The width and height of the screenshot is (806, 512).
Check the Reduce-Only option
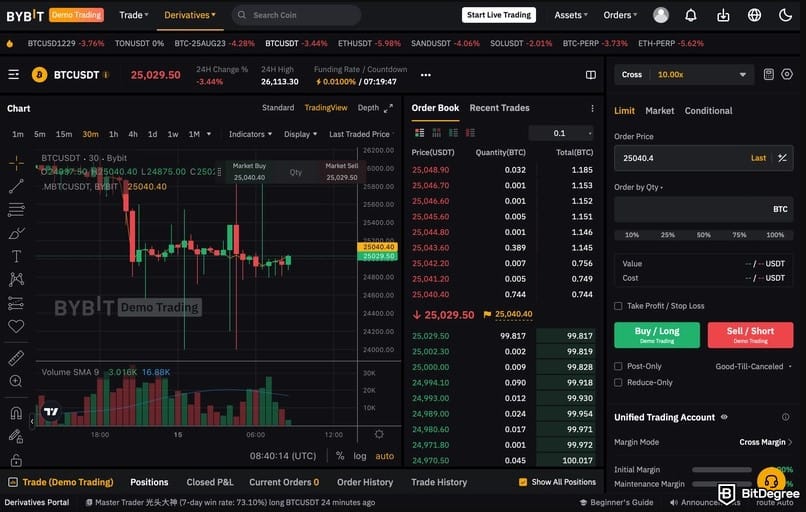click(618, 382)
